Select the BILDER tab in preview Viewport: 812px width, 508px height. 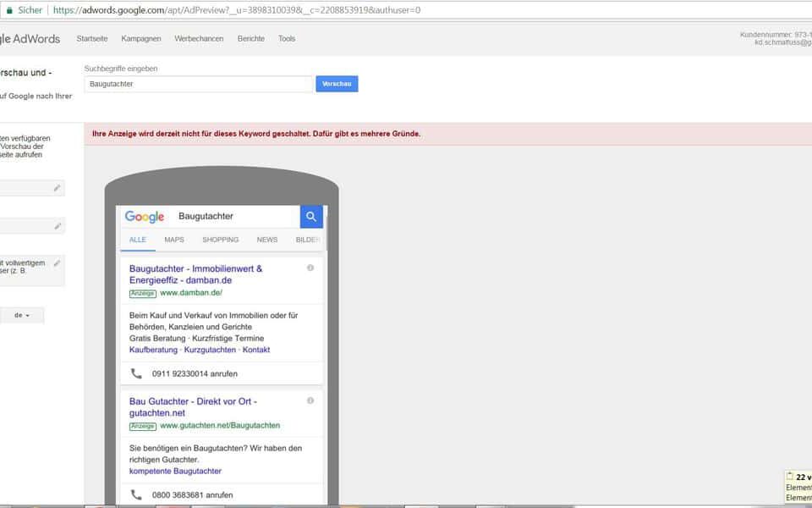307,240
